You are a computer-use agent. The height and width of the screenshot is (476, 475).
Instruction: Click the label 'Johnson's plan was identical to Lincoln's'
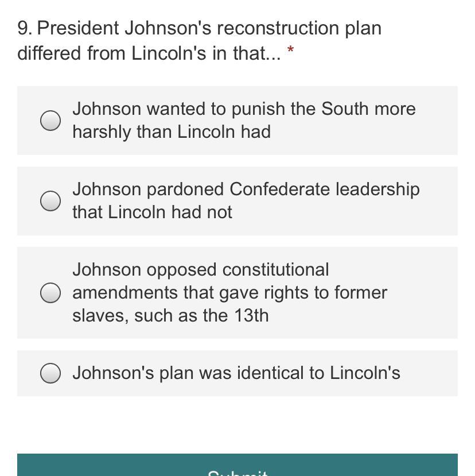coord(236,373)
